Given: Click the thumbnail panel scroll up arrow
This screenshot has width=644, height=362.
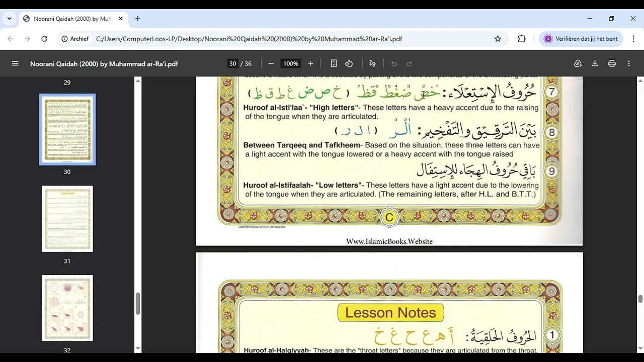Looking at the screenshot, I should [x=138, y=80].
